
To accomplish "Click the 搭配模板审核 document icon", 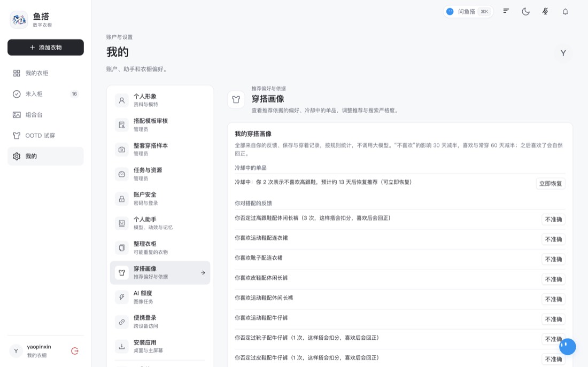I will coord(121,125).
